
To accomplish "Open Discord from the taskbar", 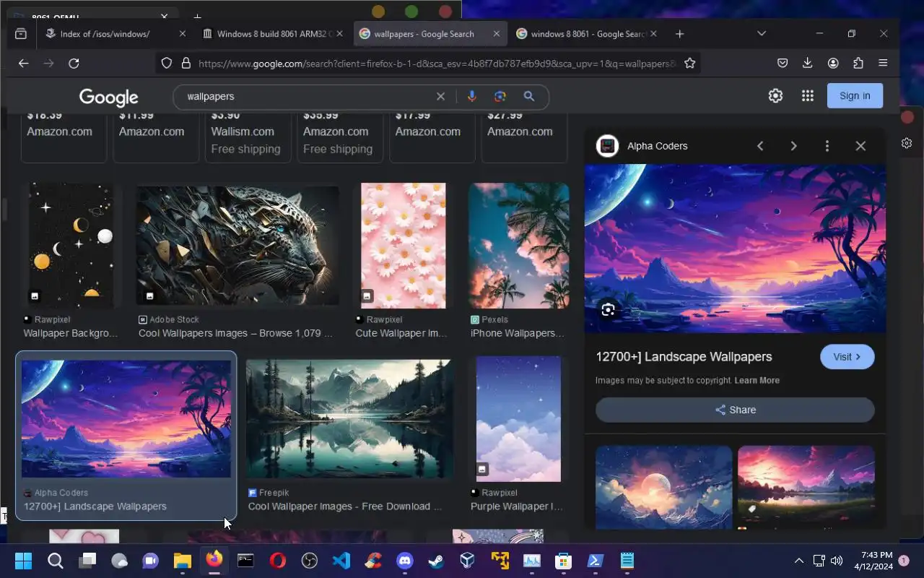I will click(404, 561).
